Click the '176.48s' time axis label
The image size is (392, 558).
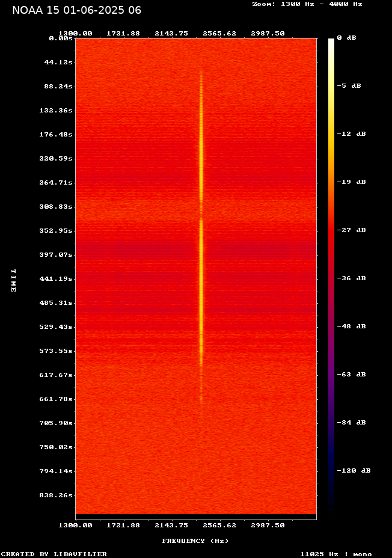(56, 135)
